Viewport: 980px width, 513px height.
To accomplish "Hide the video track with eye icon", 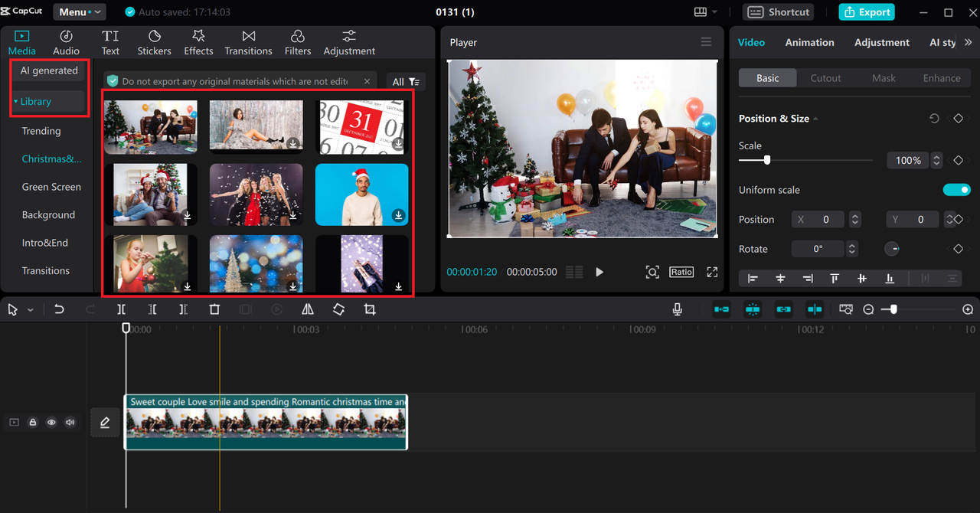I will [51, 422].
